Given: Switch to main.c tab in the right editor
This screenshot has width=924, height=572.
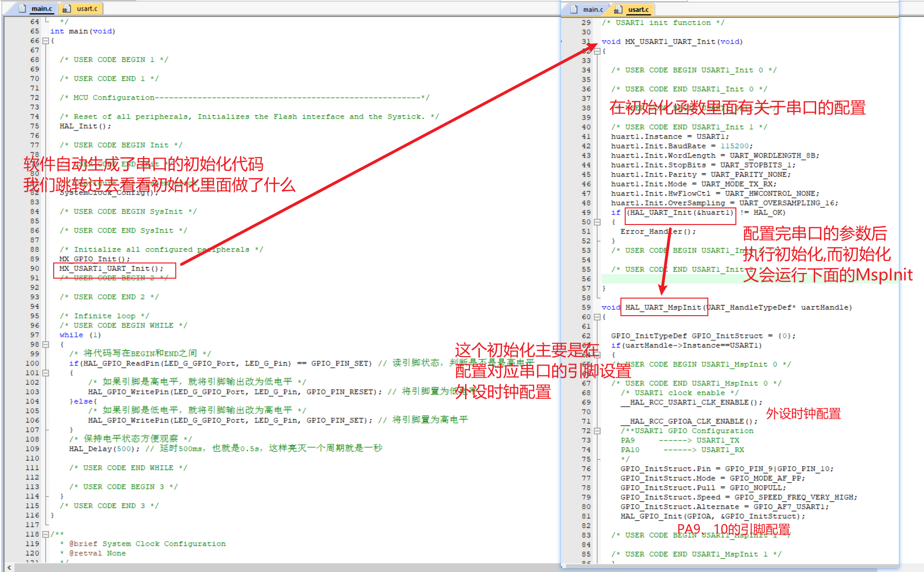Looking at the screenshot, I should [x=593, y=9].
